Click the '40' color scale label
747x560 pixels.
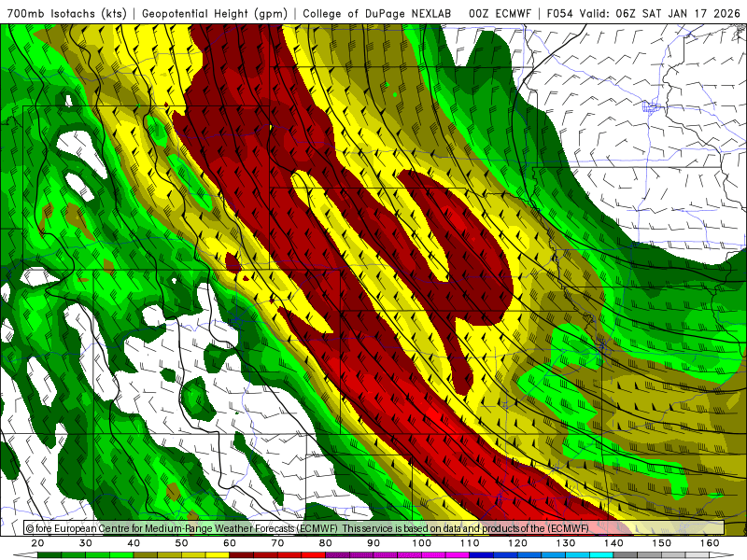point(134,543)
